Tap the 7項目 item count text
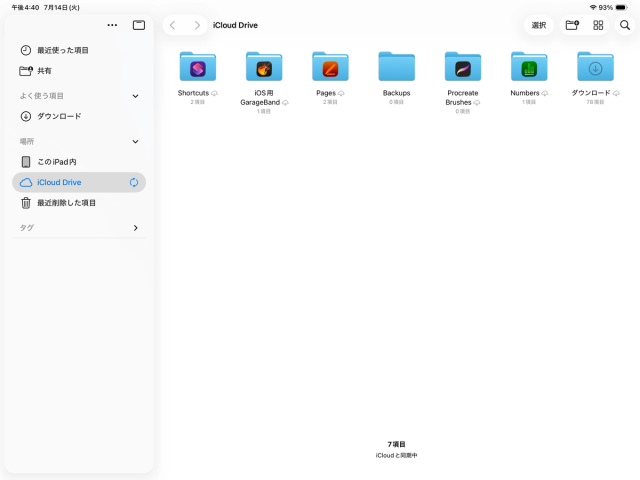Viewport: 640px width, 480px height. pos(396,444)
